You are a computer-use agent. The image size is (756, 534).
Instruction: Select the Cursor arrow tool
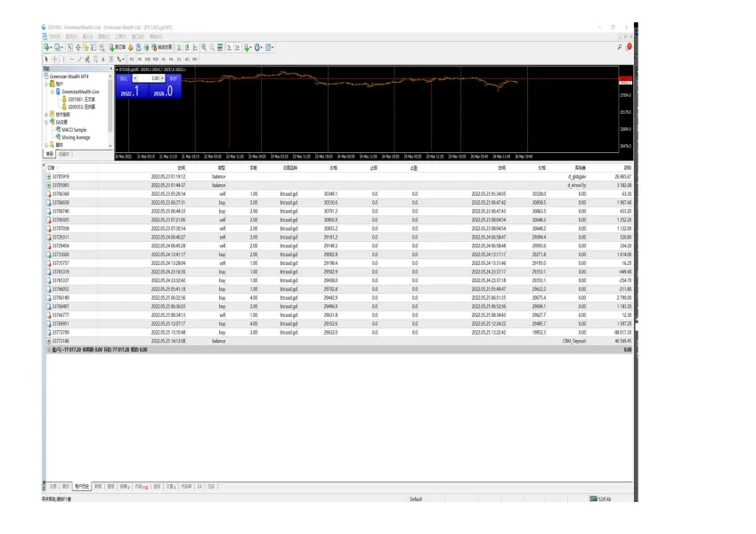pos(46,59)
